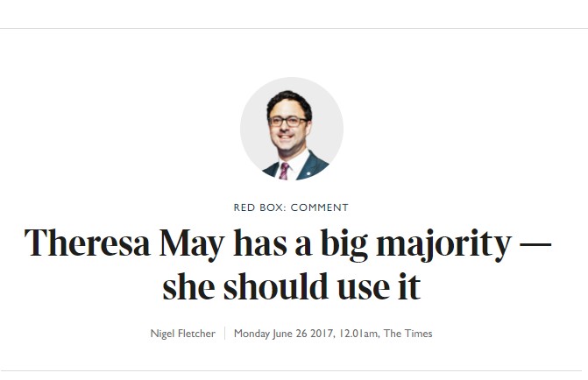Click the first name "Nigel" in the byline
This screenshot has width=588, height=380.
coord(165,334)
